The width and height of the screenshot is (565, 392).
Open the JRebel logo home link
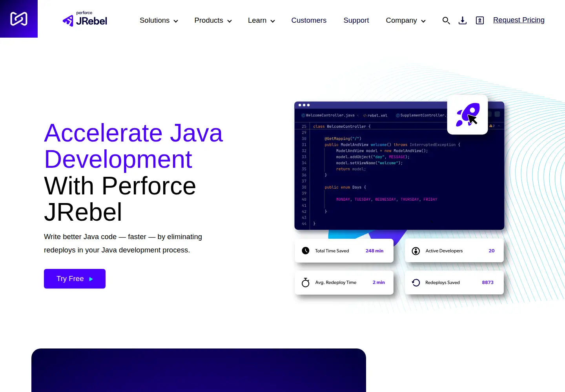85,19
